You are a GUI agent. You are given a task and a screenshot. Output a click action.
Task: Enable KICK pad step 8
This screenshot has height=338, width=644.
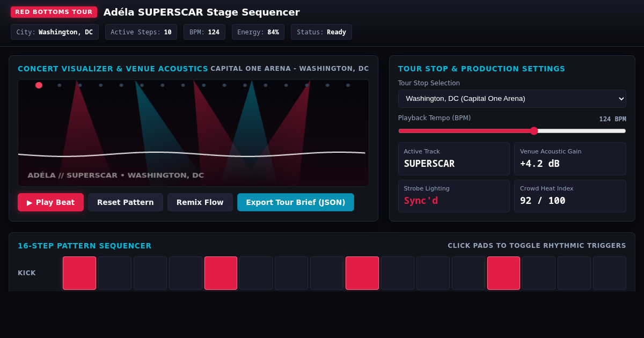click(x=327, y=273)
